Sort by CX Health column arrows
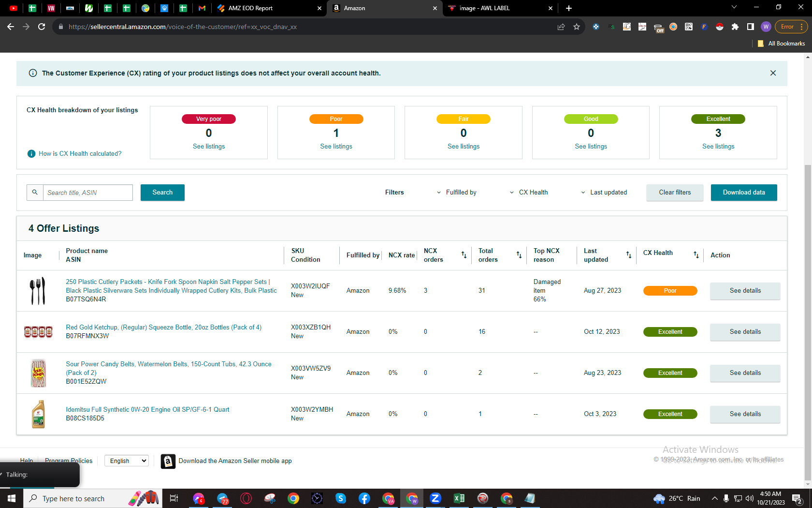 coord(696,255)
